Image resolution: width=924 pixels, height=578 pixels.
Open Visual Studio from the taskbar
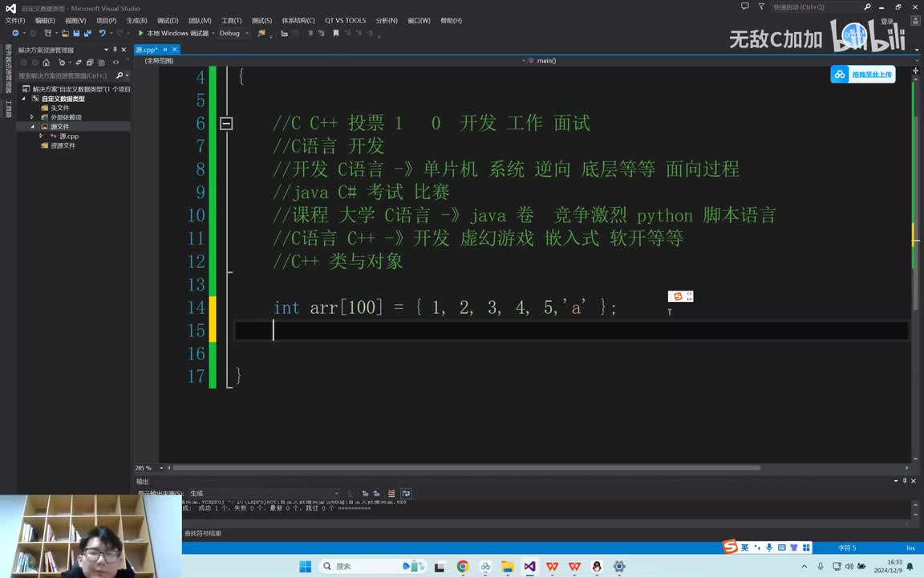click(x=529, y=566)
